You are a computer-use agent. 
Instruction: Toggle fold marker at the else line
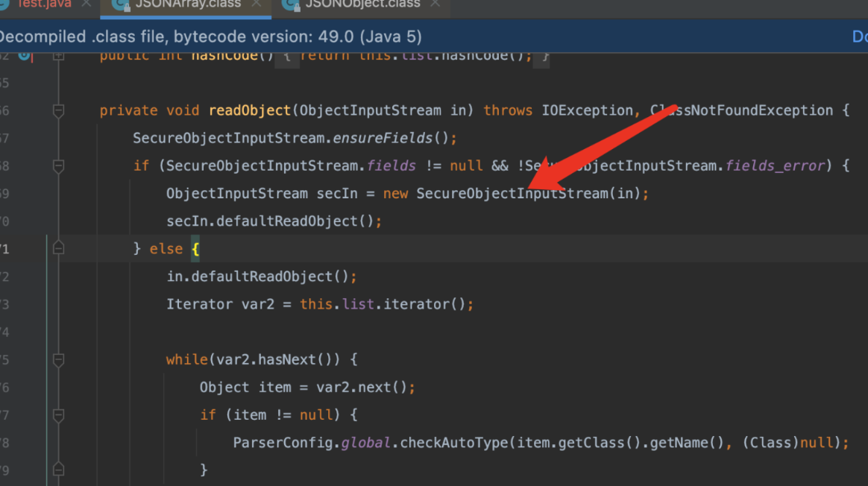(x=58, y=248)
